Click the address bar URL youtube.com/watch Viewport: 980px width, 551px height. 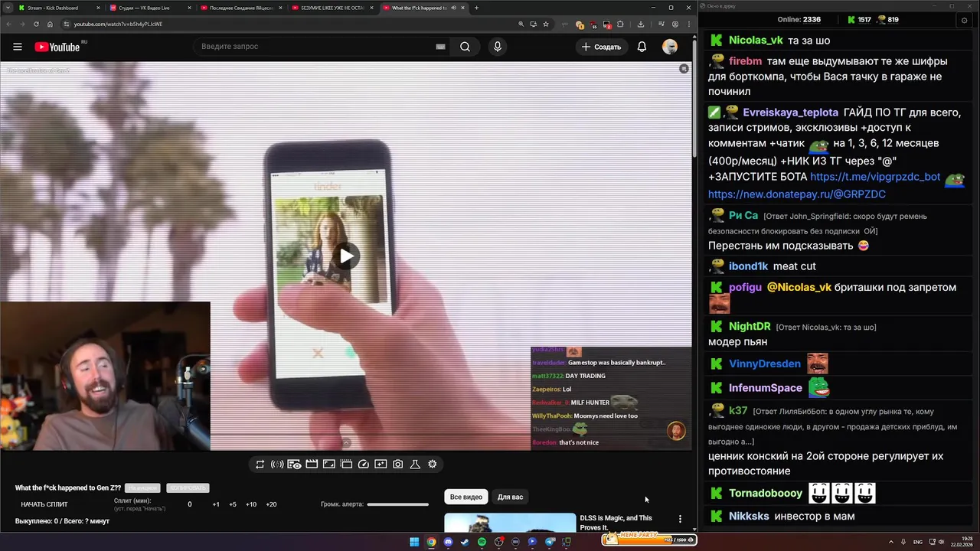(x=118, y=24)
